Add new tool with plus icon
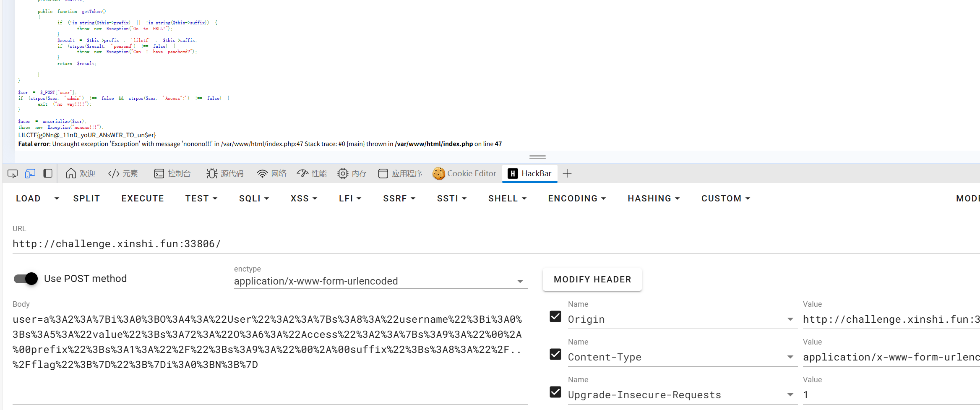This screenshot has width=980, height=410. coord(567,174)
